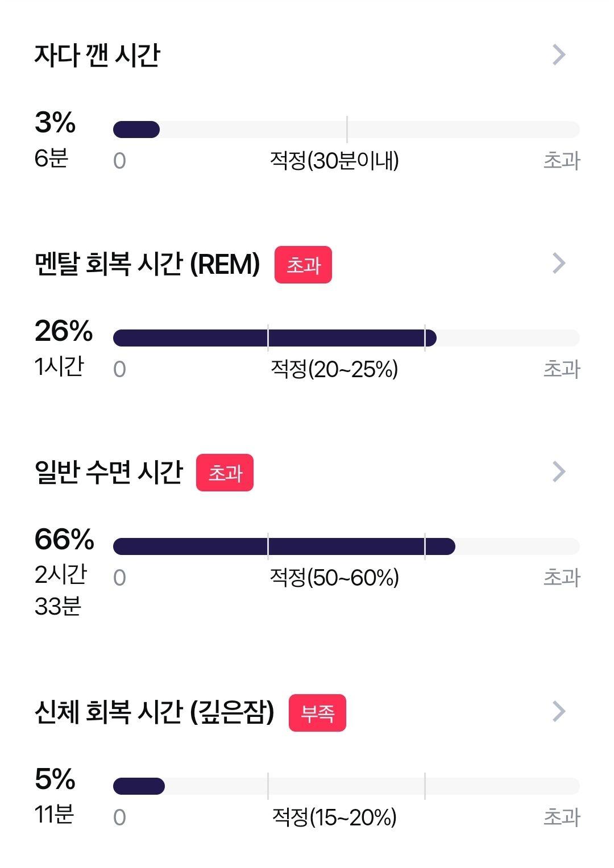Select the 멘탈 회복 시간 (REM) heading
The width and height of the screenshot is (614, 868).
click(147, 264)
